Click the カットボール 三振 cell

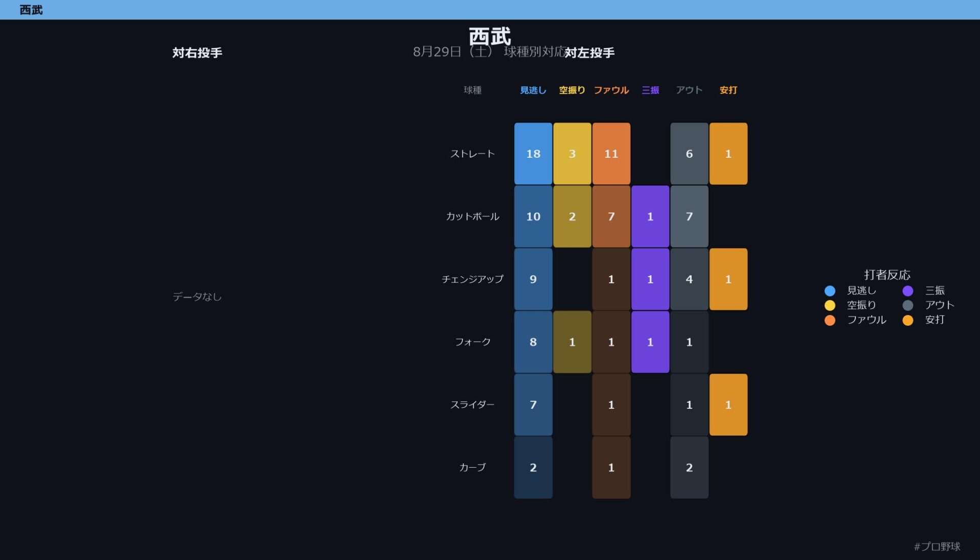click(x=650, y=216)
